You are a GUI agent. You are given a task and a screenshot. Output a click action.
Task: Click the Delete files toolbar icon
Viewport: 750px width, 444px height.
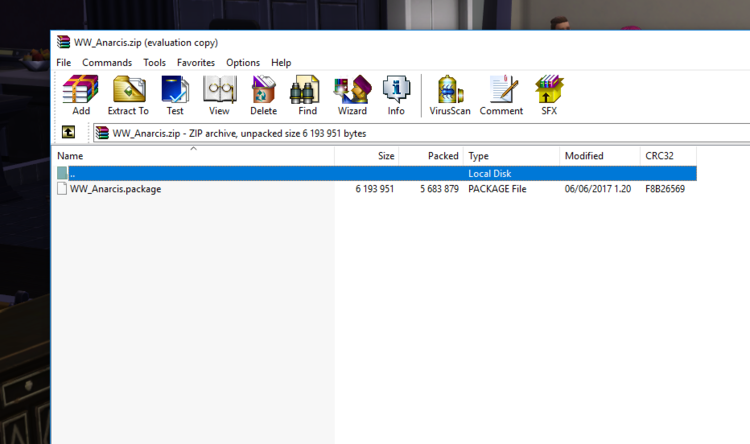coord(263,95)
